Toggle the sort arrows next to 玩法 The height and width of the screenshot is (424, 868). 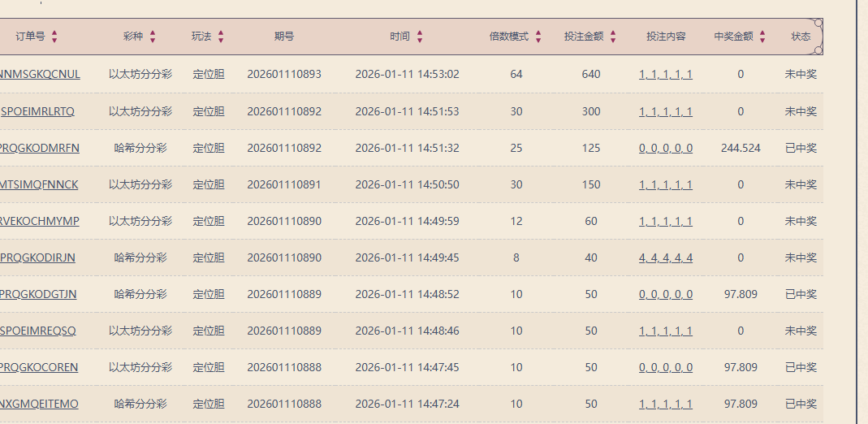[x=221, y=37]
